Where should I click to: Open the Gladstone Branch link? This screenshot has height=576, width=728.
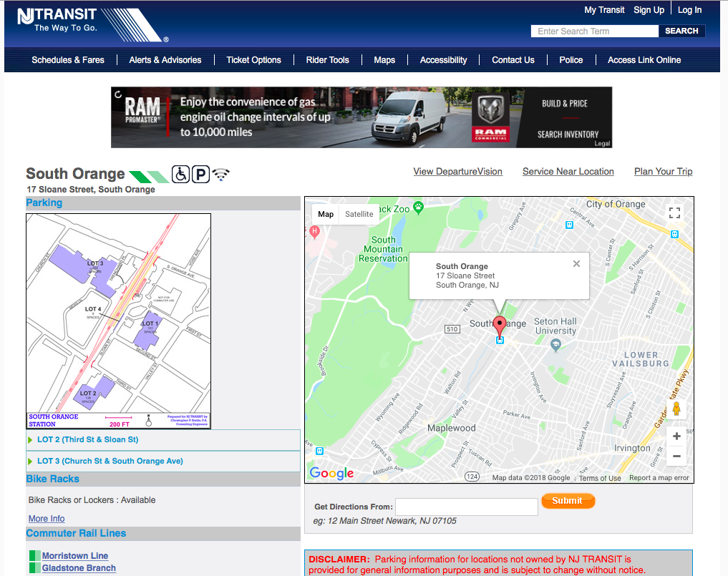pos(79,567)
